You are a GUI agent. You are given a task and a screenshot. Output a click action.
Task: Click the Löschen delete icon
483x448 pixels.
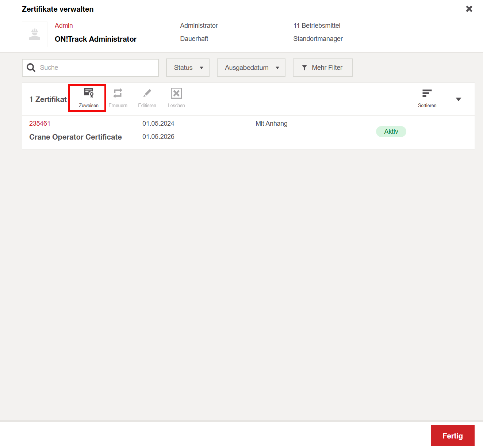point(176,93)
